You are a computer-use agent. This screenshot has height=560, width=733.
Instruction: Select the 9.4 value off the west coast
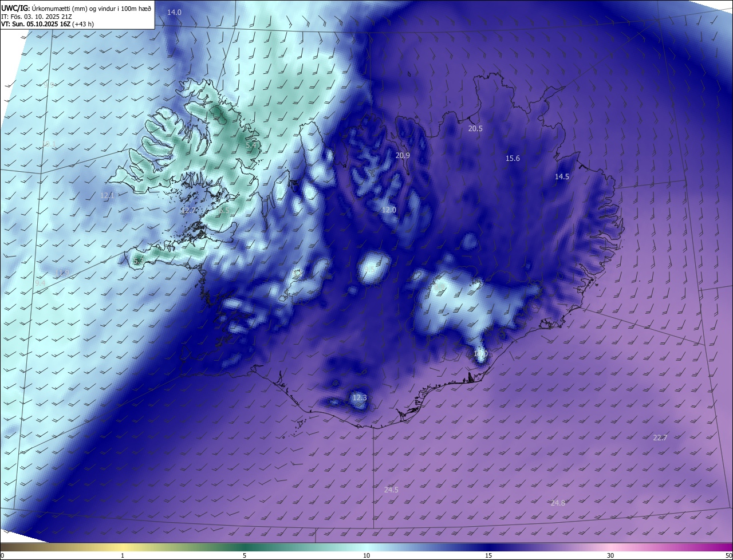pyautogui.click(x=40, y=283)
